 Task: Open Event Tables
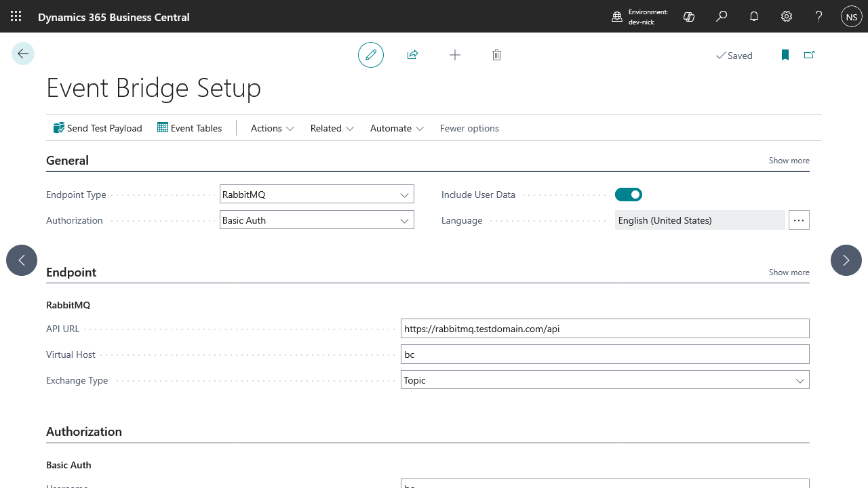coord(189,128)
